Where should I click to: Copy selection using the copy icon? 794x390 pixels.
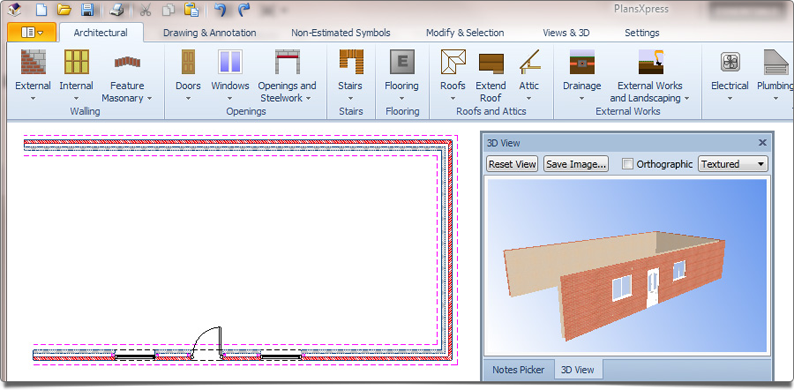[x=168, y=10]
